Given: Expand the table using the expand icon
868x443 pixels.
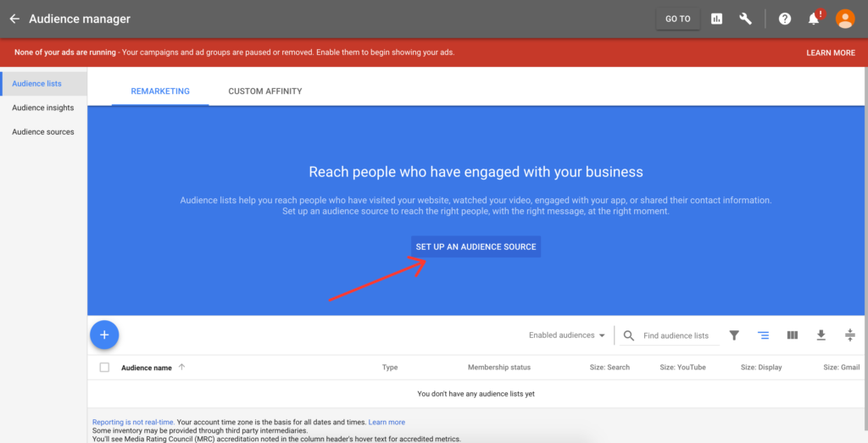Looking at the screenshot, I should (x=849, y=335).
